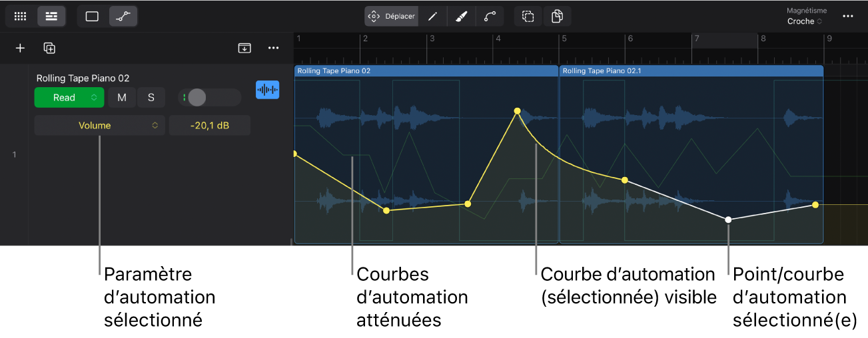Screen dimensions: 868x338
Task: Solo the Rolling Tape Piano 02 track
Action: 151,98
